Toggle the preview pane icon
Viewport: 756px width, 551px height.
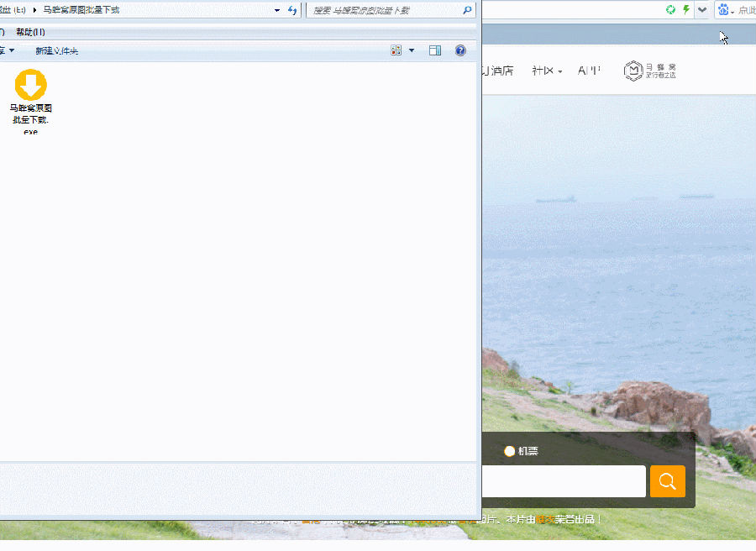(435, 50)
